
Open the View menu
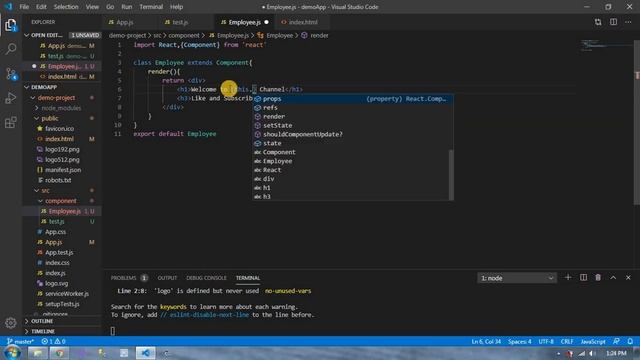point(92,7)
